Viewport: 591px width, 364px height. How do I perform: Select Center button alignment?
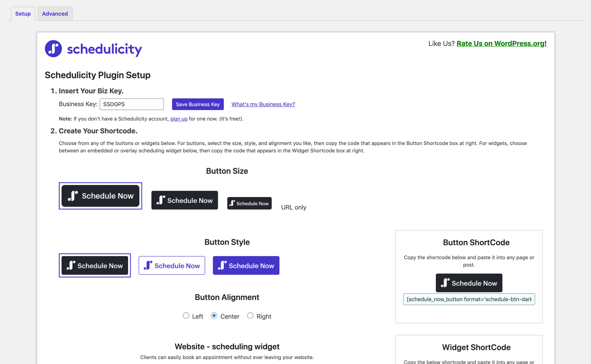[x=214, y=316]
